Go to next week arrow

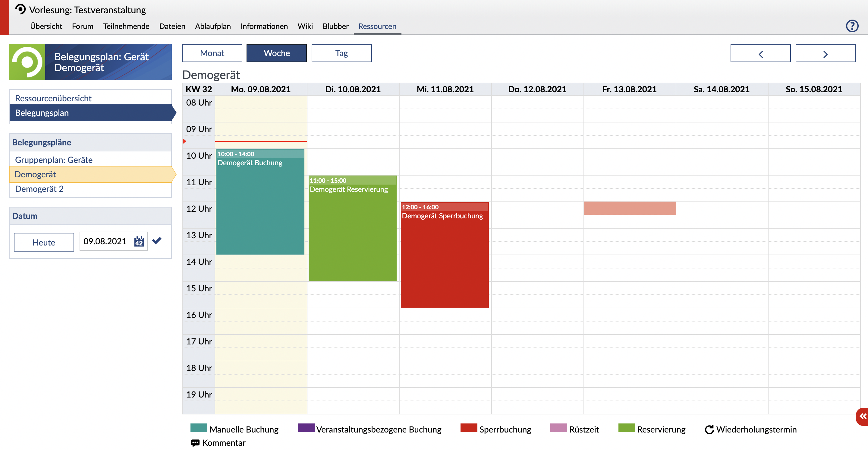(825, 53)
